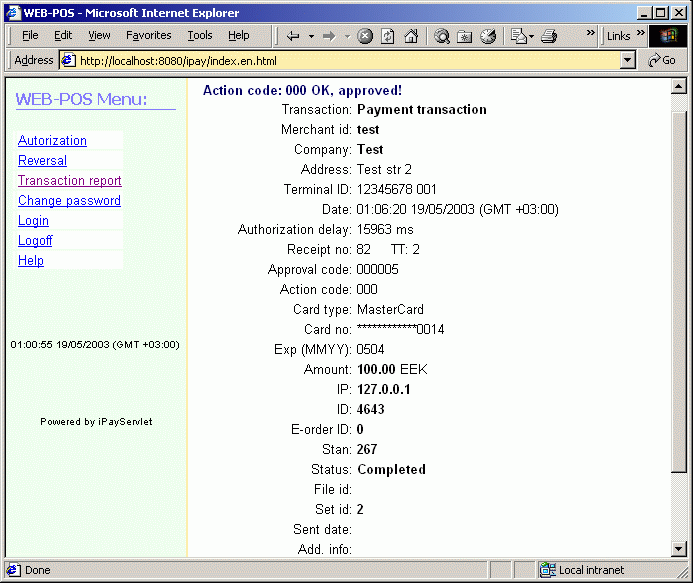This screenshot has height=583, width=693.
Task: Click the Authorization delay '15963 ms'
Action: point(385,229)
